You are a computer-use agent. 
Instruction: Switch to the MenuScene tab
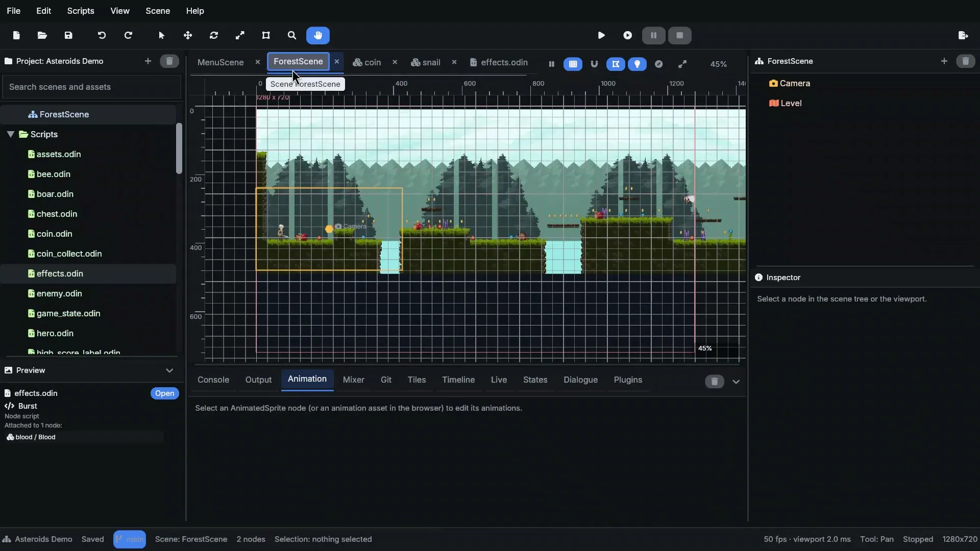[x=220, y=62]
